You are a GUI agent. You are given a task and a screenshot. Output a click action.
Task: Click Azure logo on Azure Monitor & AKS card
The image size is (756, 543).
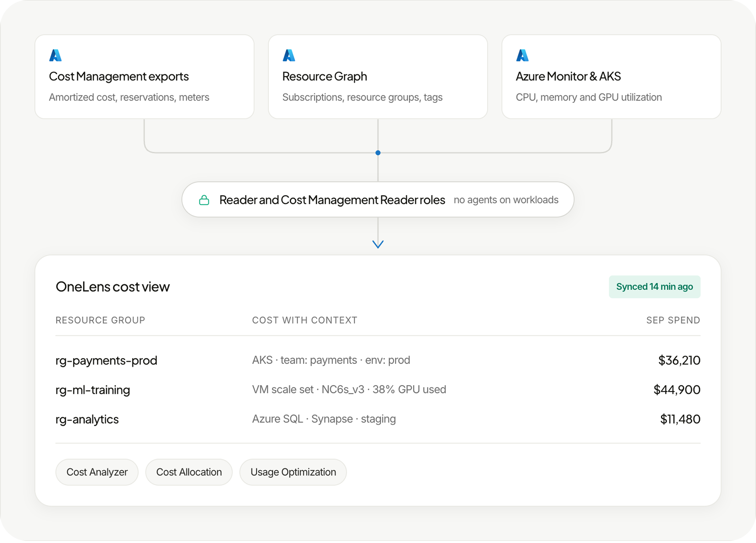tap(522, 55)
